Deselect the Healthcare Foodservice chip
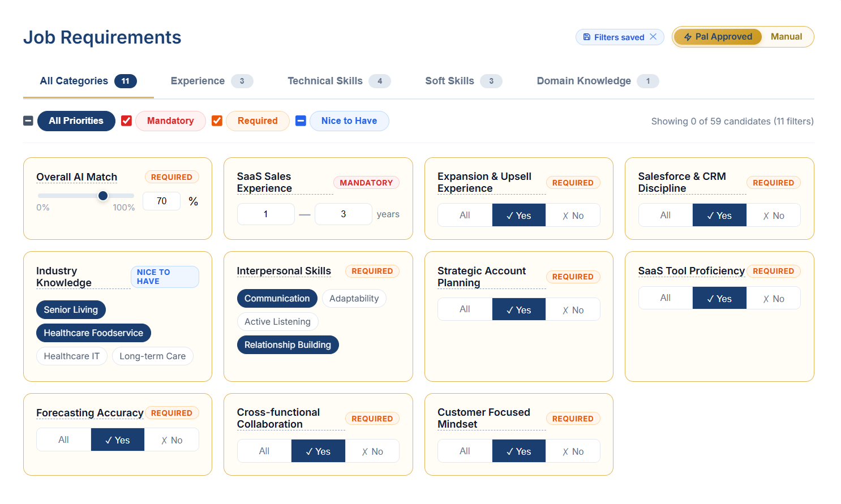841x504 pixels. [x=93, y=333]
